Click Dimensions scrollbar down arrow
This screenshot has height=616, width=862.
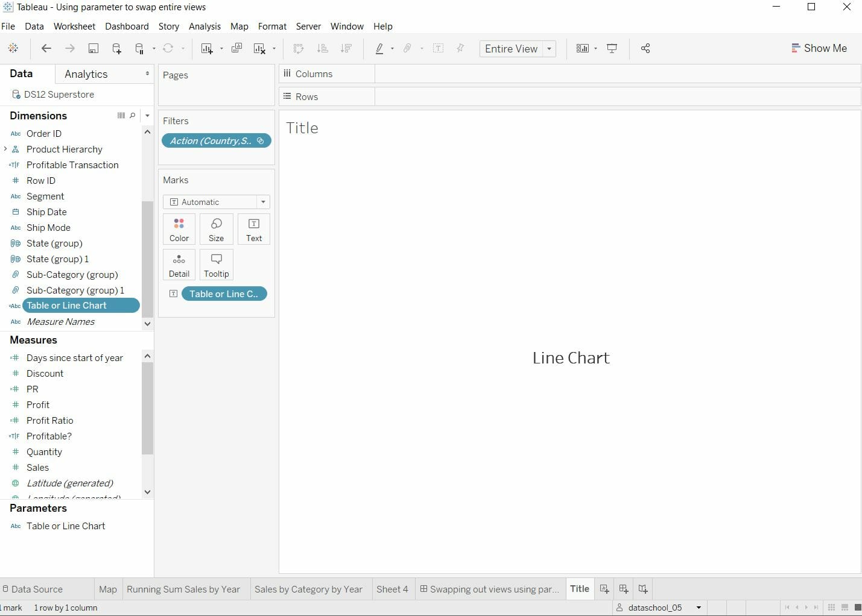(147, 324)
